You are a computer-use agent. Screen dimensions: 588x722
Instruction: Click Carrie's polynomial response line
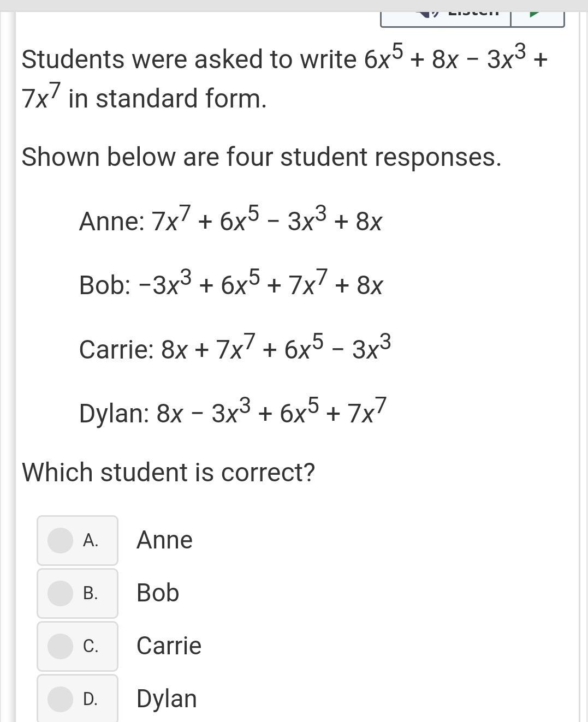point(235,348)
